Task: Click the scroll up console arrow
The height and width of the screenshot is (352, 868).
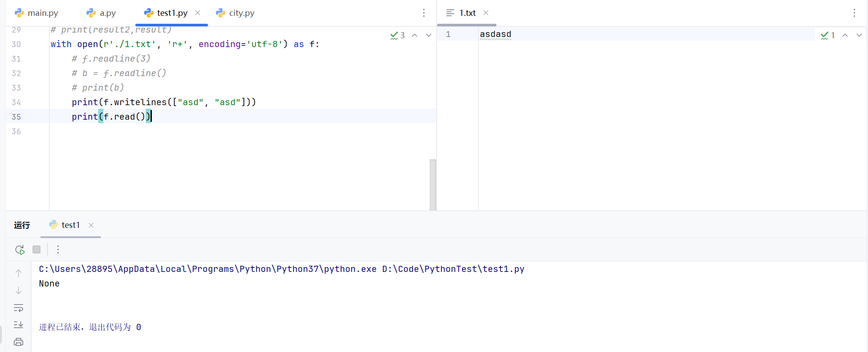Action: click(18, 273)
